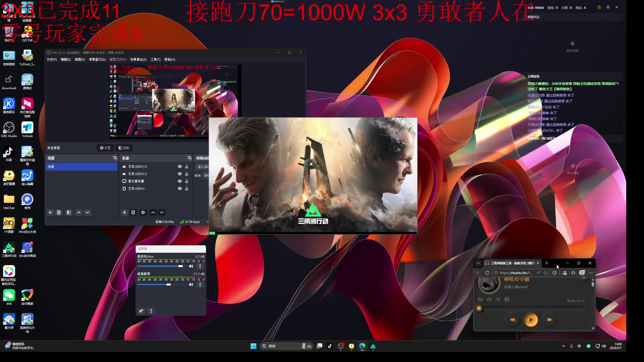Open source properties gear in sources toolbar
644x362 pixels.
tap(143, 213)
